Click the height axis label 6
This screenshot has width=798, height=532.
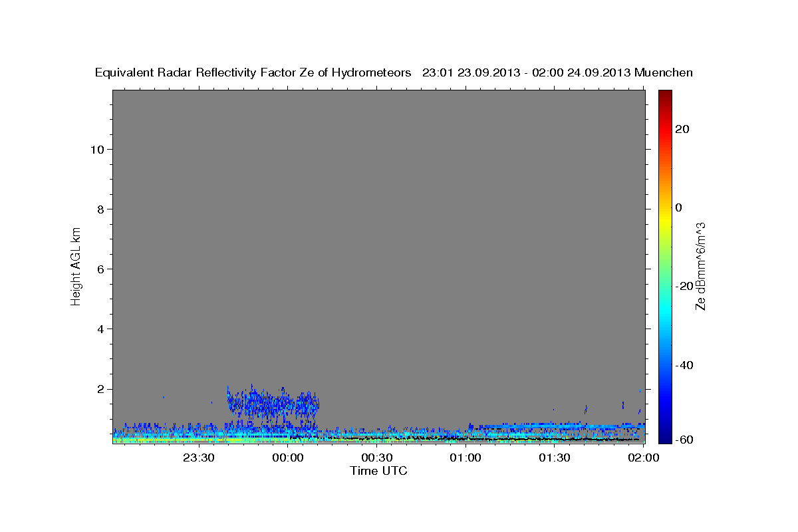click(101, 269)
